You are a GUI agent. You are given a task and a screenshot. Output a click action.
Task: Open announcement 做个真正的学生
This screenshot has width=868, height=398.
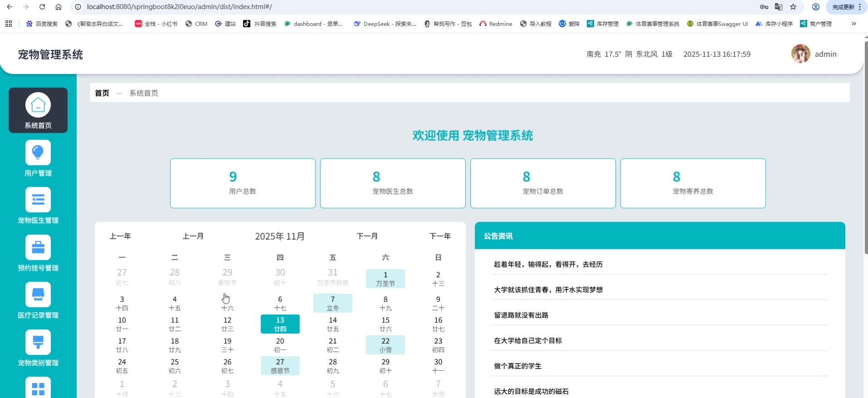(x=518, y=366)
